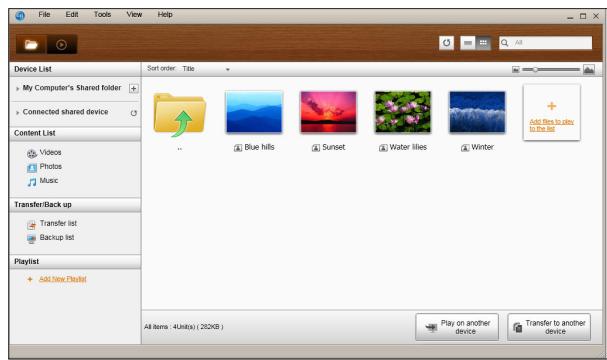Click the Videos film reel icon
Image resolution: width=607 pixels, height=360 pixels.
point(32,154)
